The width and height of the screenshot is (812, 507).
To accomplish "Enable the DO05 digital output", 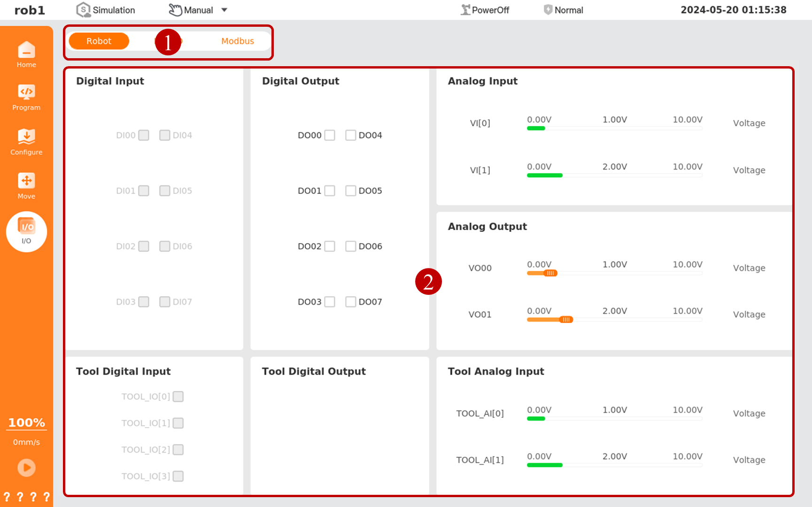I will pyautogui.click(x=350, y=191).
